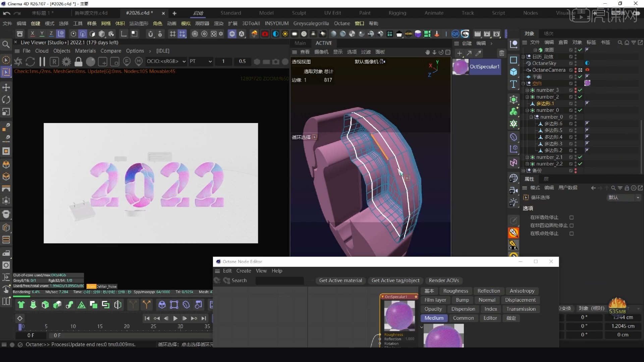Click the Live Viewer material picker icon
The height and width of the screenshot is (362, 644).
coord(139,62)
